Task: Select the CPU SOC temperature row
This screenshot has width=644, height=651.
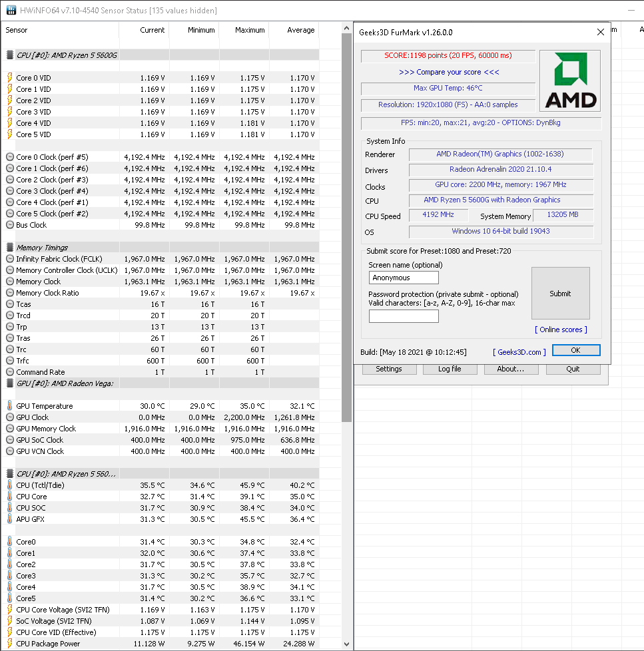Action: tap(161, 508)
